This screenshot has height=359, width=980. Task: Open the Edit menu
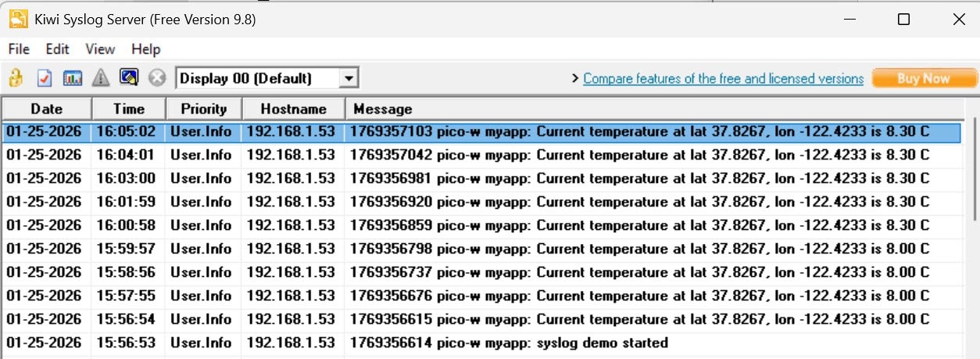[x=58, y=48]
